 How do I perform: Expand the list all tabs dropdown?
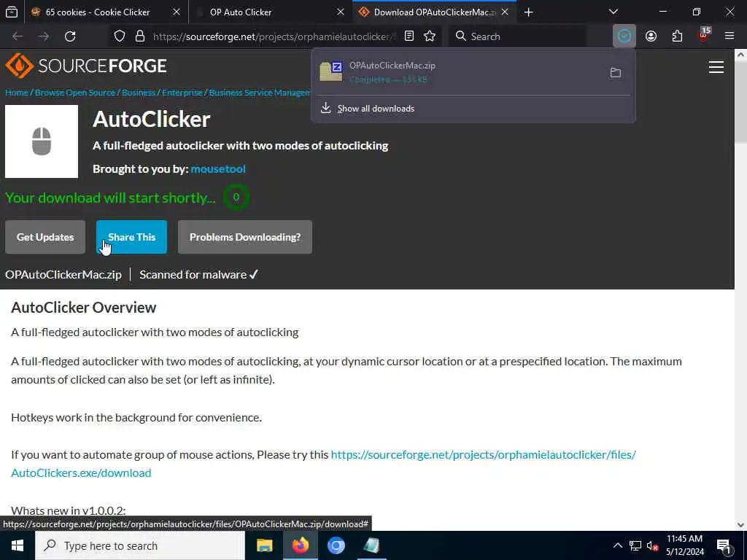613,12
